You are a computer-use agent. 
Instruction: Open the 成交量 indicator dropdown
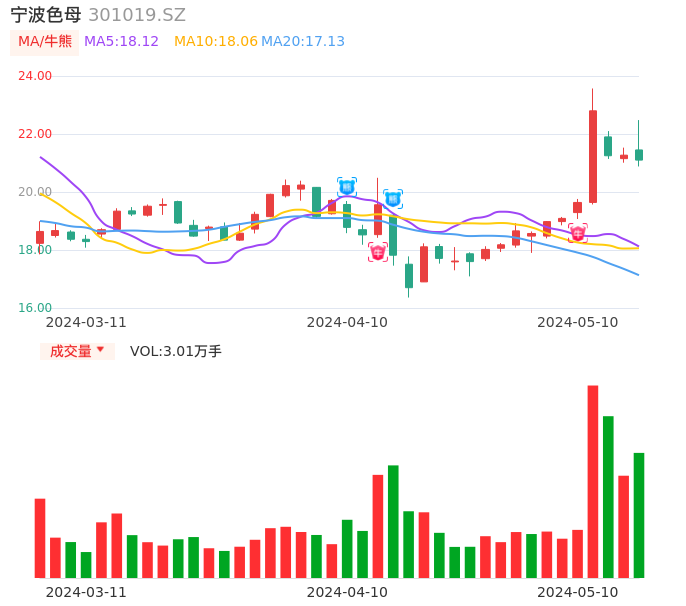click(77, 351)
